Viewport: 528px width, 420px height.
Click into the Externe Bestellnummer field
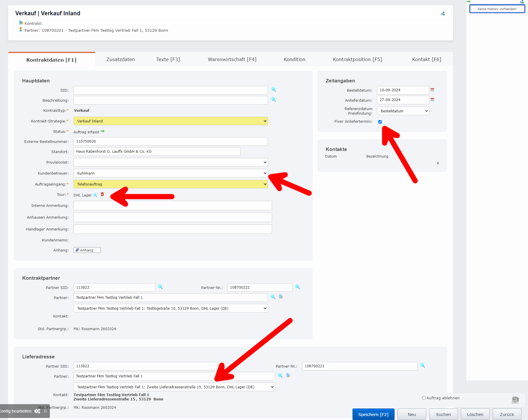coord(171,141)
